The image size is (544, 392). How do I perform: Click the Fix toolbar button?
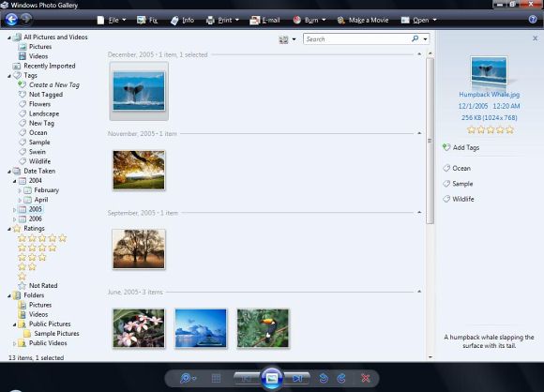tap(147, 20)
